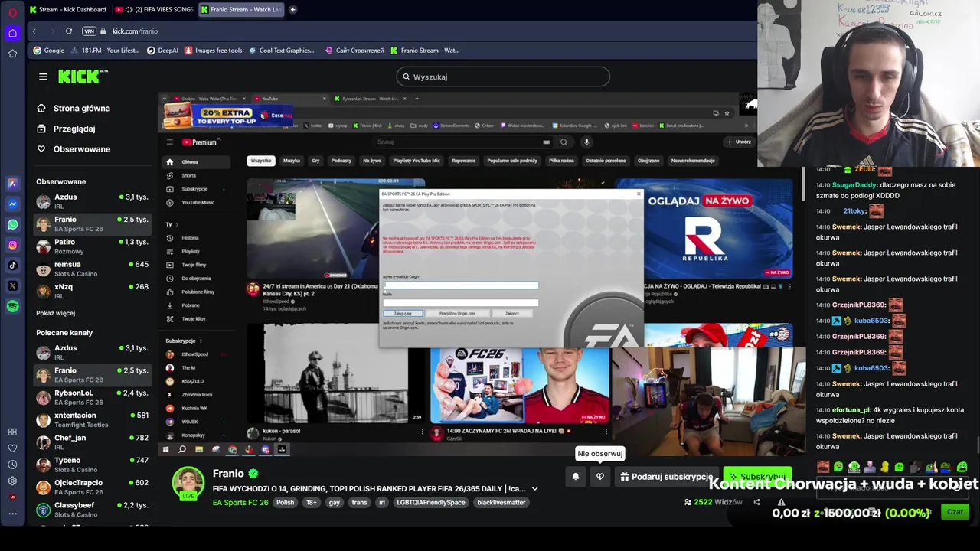980x551 pixels.
Task: Open Images free tools bookmark
Action: coord(212,51)
